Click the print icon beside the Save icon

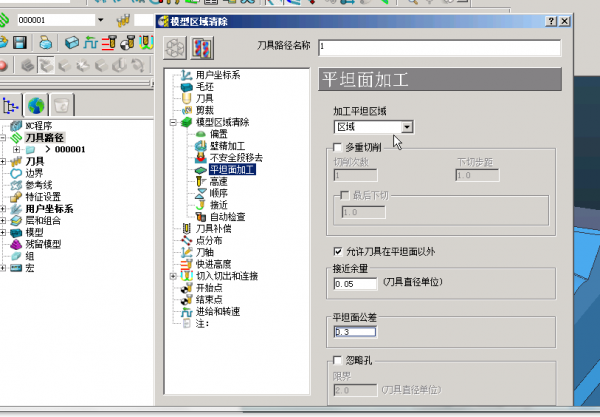click(46, 42)
